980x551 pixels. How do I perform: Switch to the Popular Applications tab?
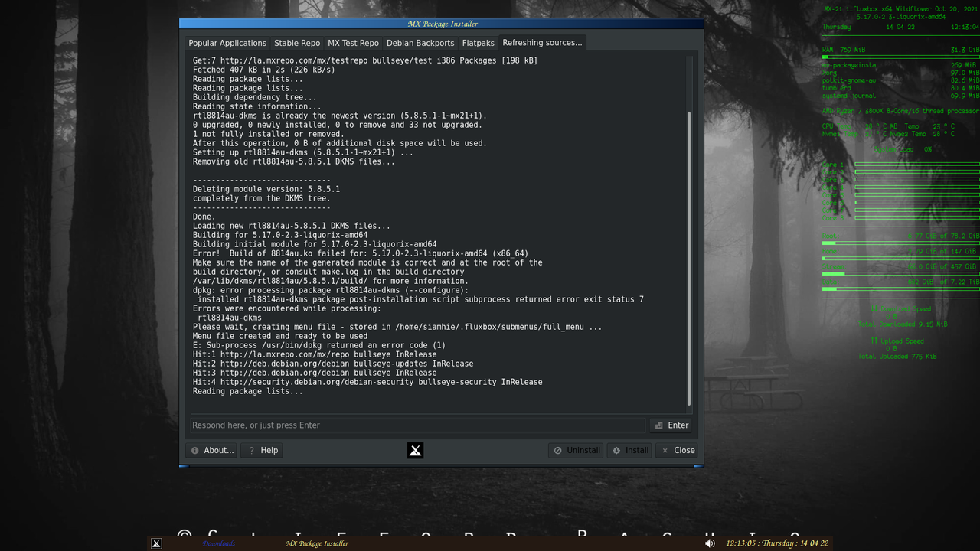pos(227,43)
